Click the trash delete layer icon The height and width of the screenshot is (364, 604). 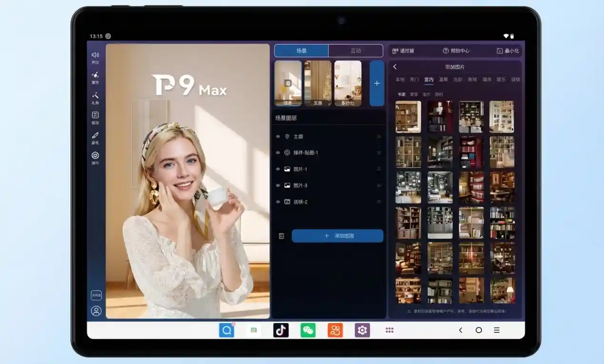[281, 236]
